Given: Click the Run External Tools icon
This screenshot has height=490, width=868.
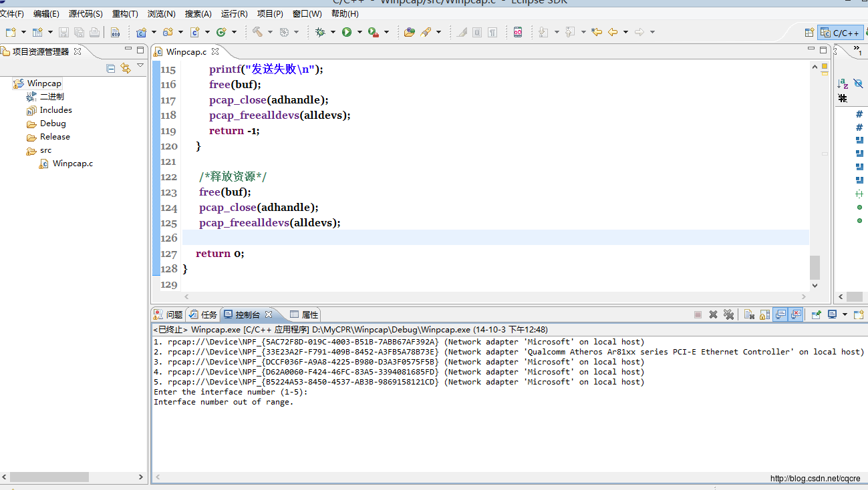Looking at the screenshot, I should pos(374,32).
